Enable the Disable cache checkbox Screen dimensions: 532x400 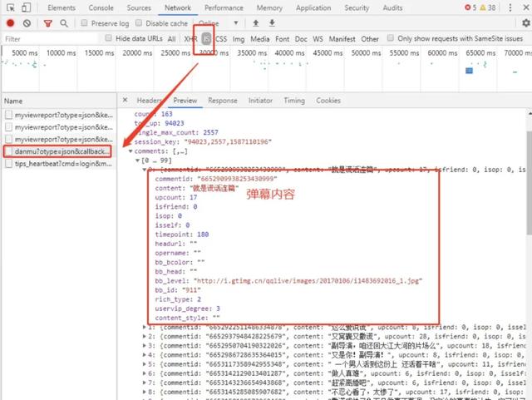[139, 22]
